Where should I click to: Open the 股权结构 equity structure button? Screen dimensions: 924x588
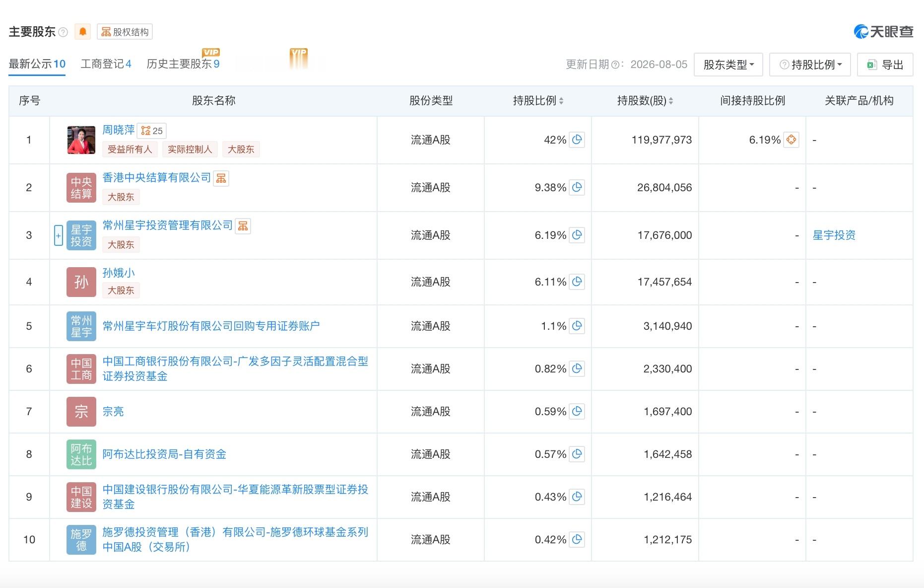[125, 32]
